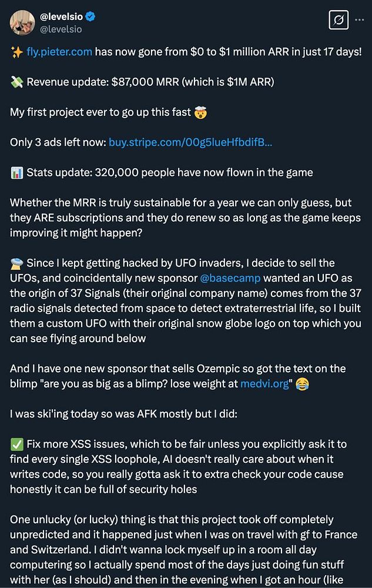Viewport: 372px width, 588px height.
Task: Open the buy.stripe.com ad link
Action: coord(190,142)
